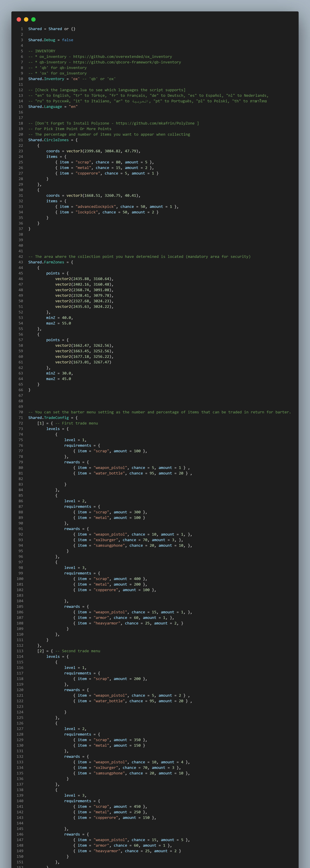Click the 'minZ = 30.0' line
310x868 pixels.
click(x=60, y=373)
